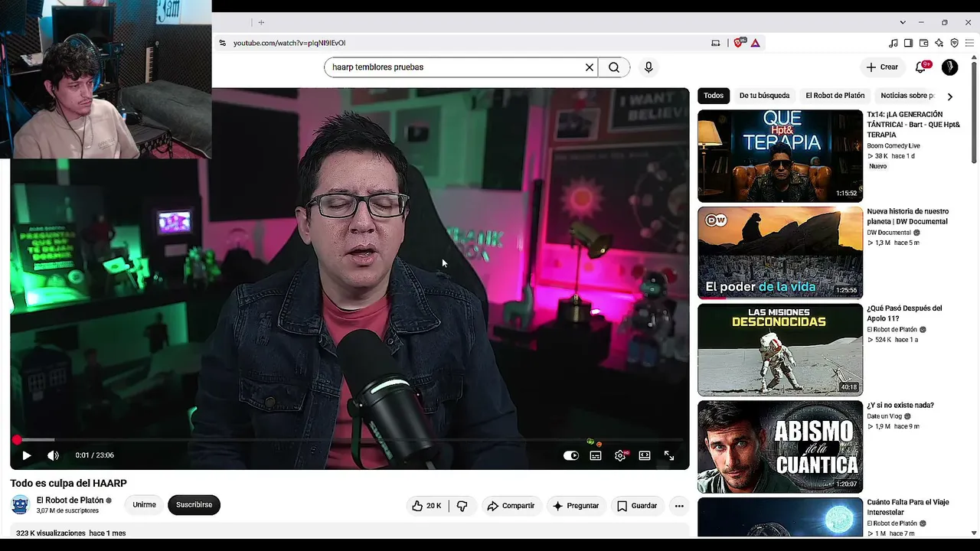Screen dimensions: 980x551
Task: Show more filter chips with arrow
Action: [950, 96]
